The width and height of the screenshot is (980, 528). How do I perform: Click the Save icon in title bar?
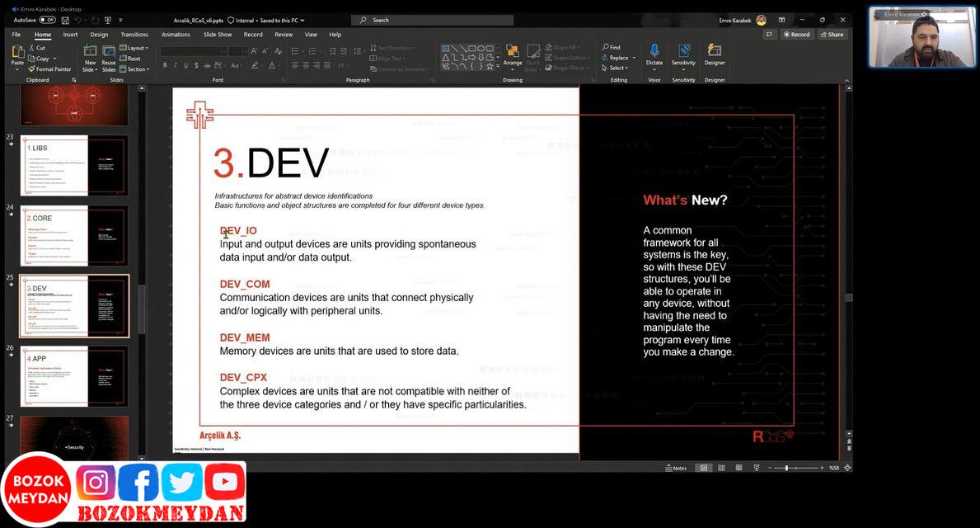[x=63, y=20]
